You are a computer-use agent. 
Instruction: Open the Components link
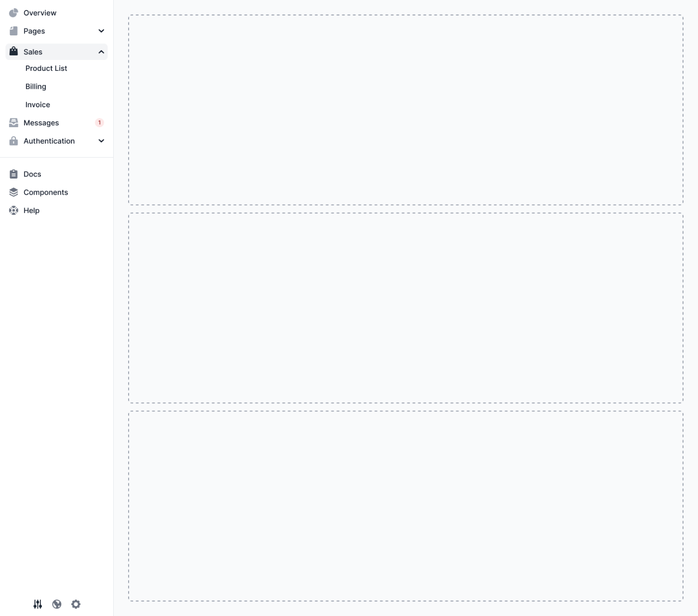(46, 193)
